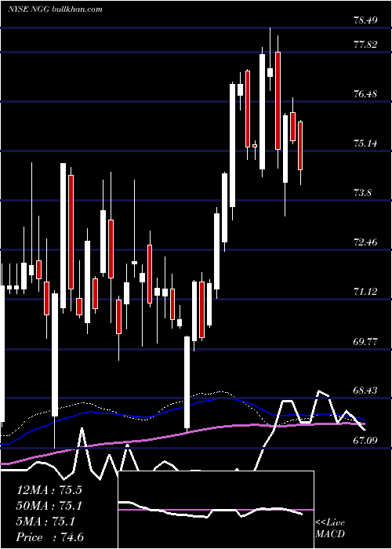This screenshot has width=392, height=549.
Task: Click the 69.77 price level label
Action: pyautogui.click(x=365, y=341)
